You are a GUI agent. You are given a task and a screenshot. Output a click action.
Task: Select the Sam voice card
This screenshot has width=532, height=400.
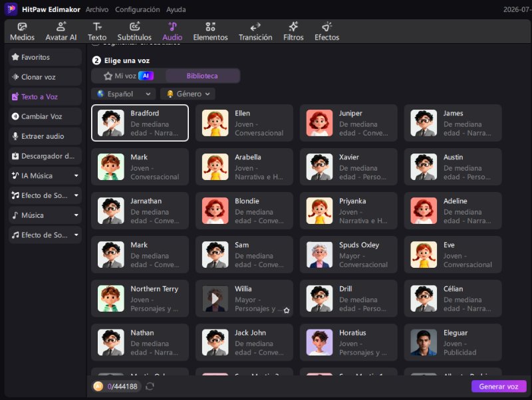pos(244,254)
